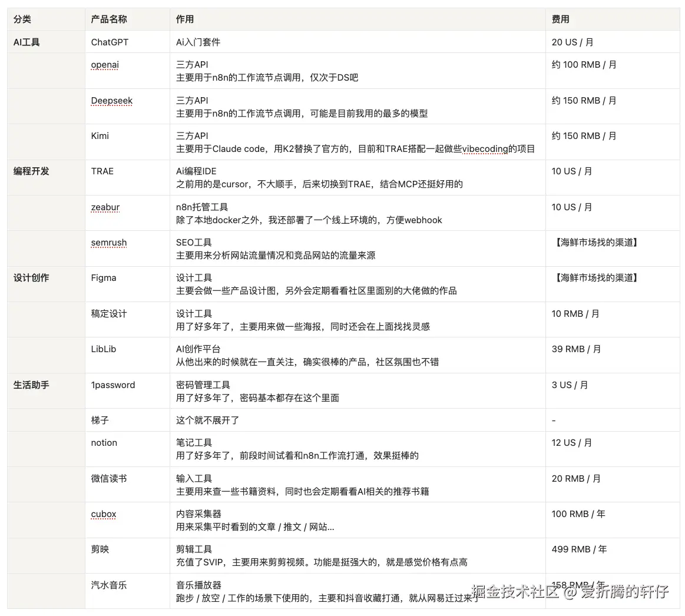Select the 编程开发 category label
Image resolution: width=685 pixels, height=616 pixels.
pos(31,171)
